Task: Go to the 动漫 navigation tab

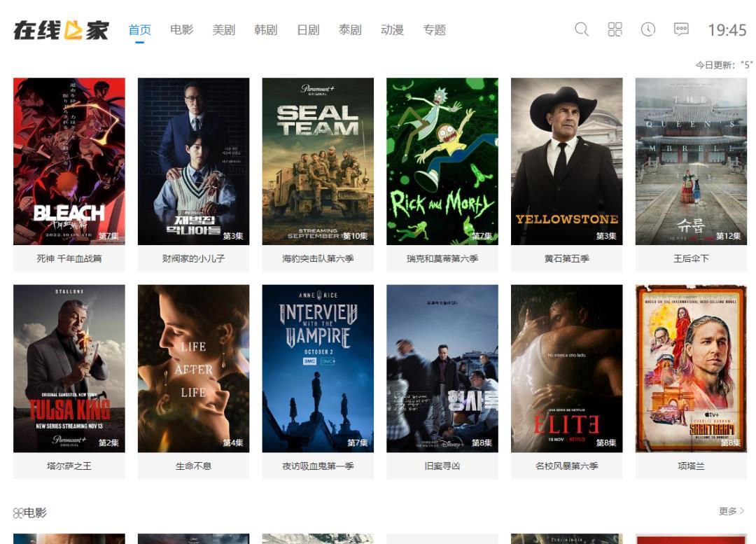Action: (x=392, y=30)
